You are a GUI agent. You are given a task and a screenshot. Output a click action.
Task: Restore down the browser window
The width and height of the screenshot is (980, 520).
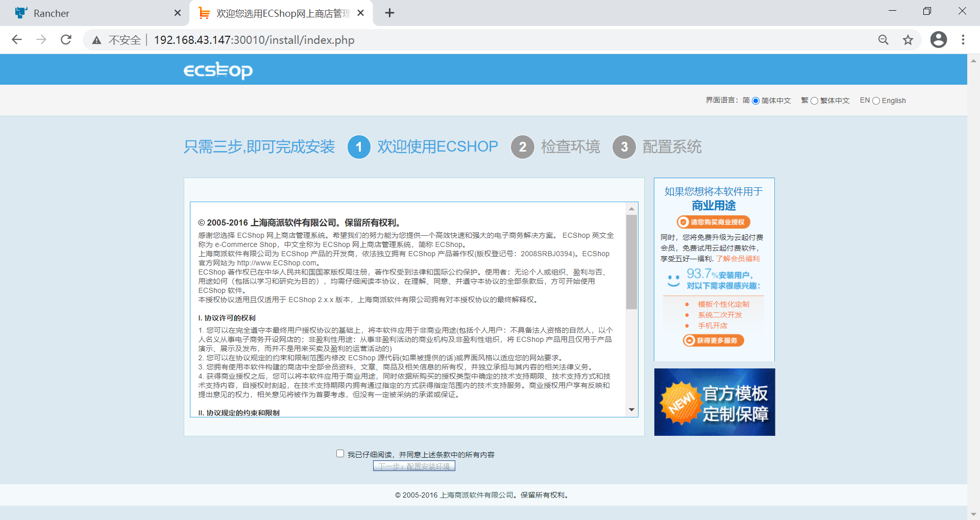pyautogui.click(x=927, y=11)
